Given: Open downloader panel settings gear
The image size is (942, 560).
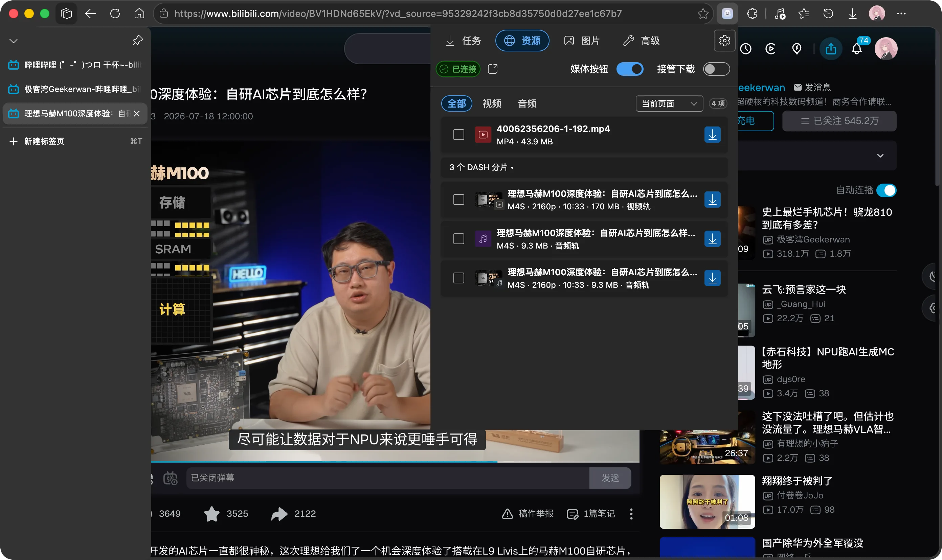Looking at the screenshot, I should pos(724,40).
